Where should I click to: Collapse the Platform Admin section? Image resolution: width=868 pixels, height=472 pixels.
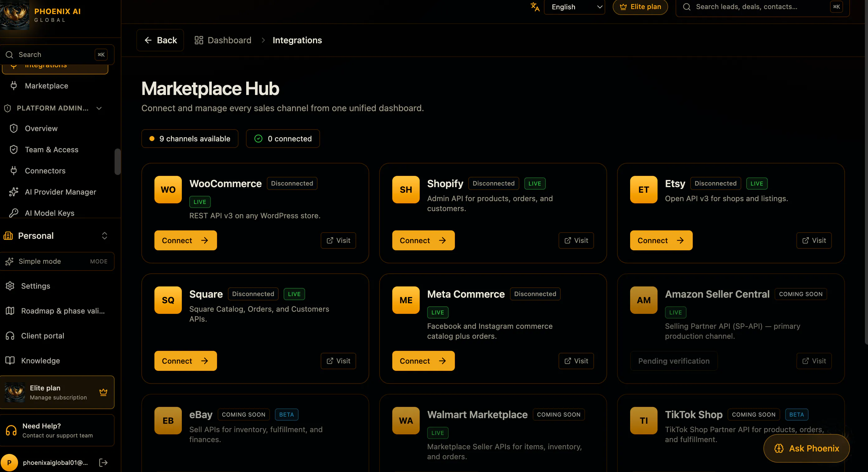tap(99, 108)
